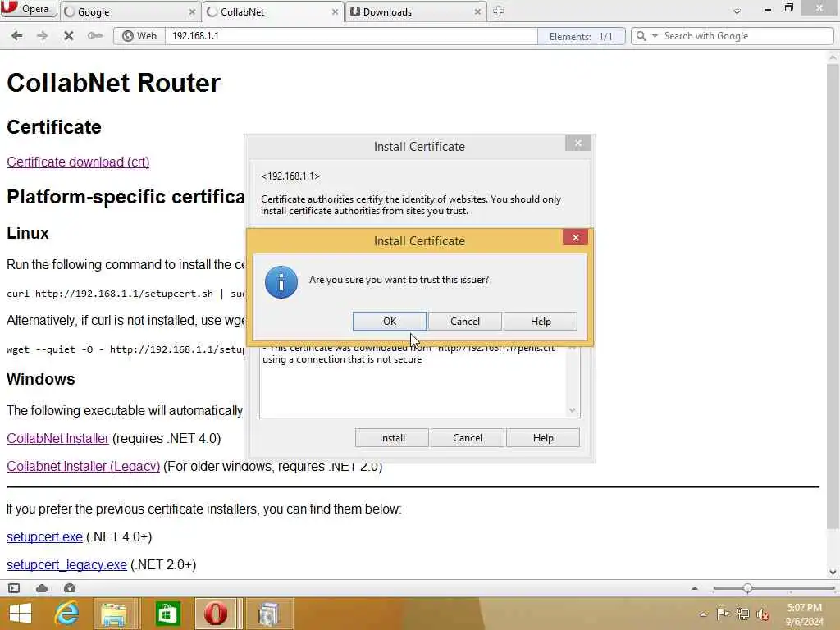
Task: Show hidden tray icons arrow
Action: click(703, 614)
